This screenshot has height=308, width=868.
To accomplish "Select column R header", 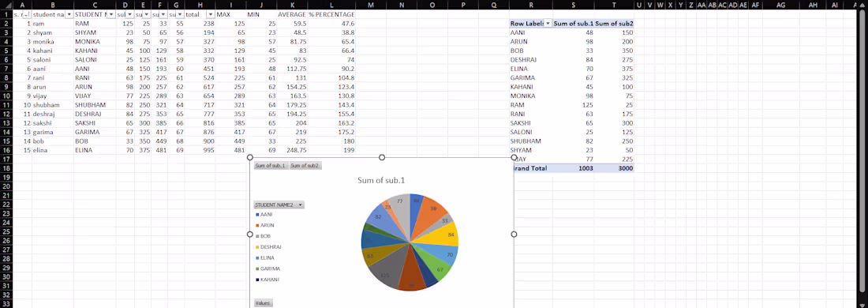I will (531, 5).
